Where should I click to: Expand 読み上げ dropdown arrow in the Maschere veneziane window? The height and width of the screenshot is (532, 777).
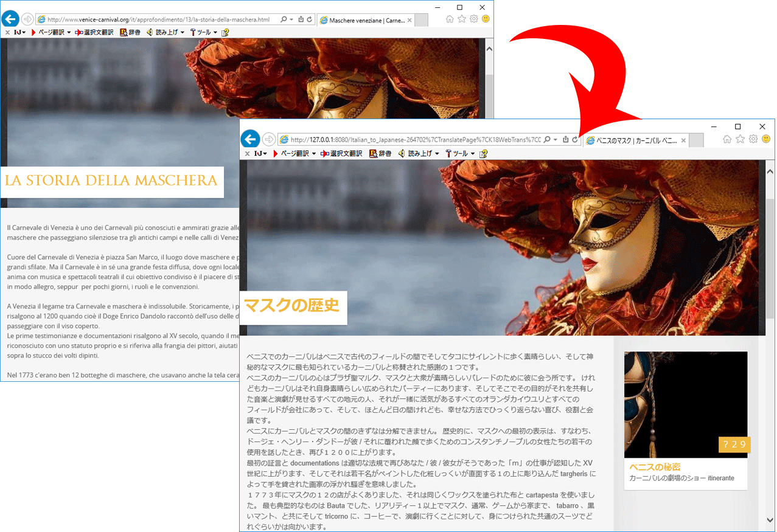click(x=182, y=33)
